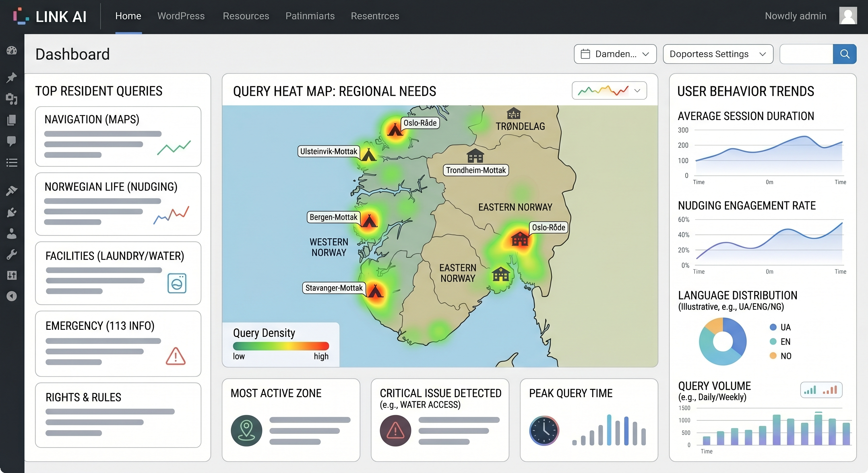Select the red bar chart view toggle
Image resolution: width=868 pixels, height=473 pixels.
(x=830, y=390)
